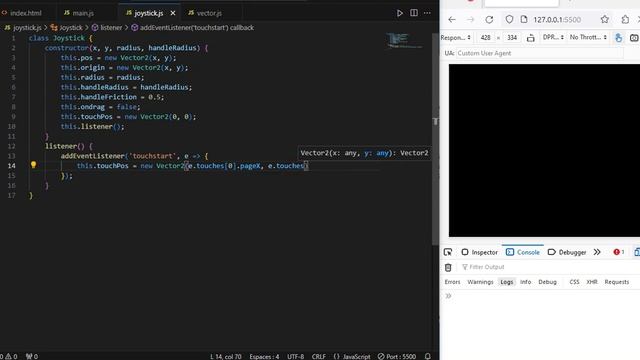Rotate the viewport orientation
The height and width of the screenshot is (360, 640).
[531, 38]
